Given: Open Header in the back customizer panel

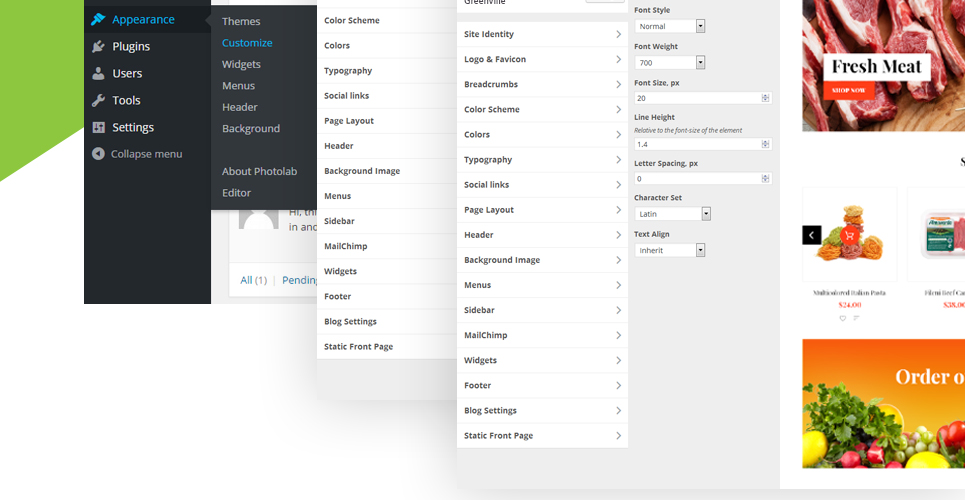Looking at the screenshot, I should 386,146.
